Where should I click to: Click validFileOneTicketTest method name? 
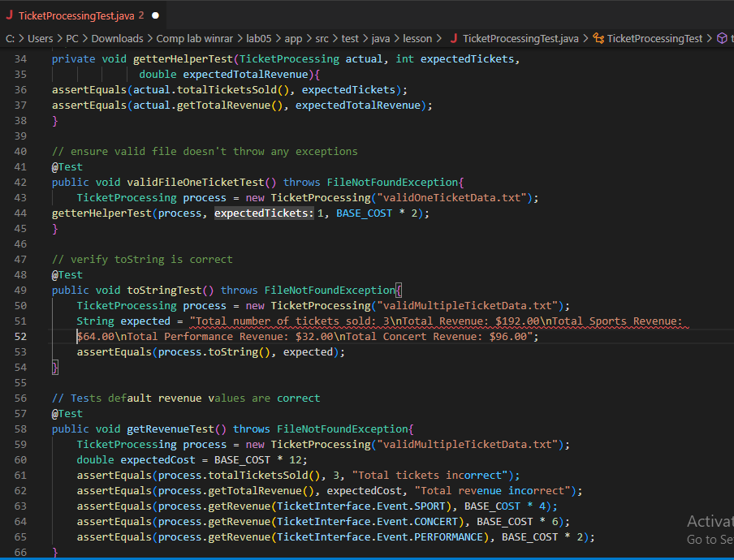[x=196, y=182]
